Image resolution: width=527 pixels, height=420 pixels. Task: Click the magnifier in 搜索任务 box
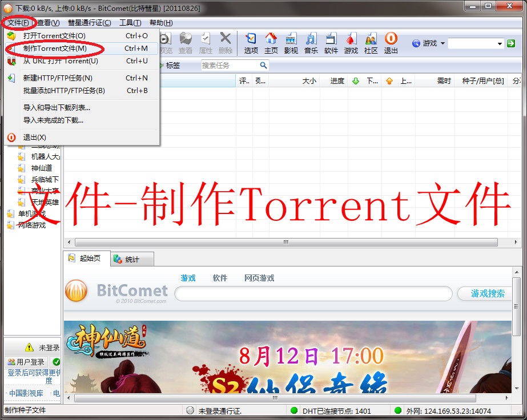point(264,65)
